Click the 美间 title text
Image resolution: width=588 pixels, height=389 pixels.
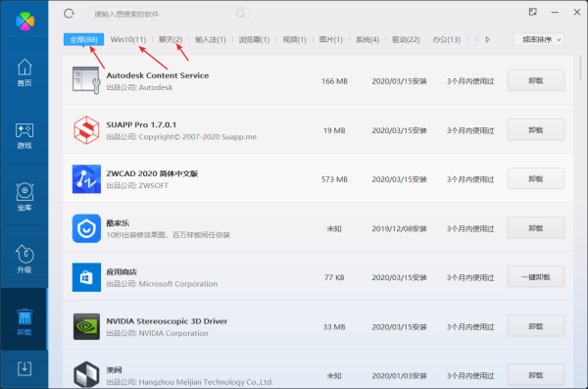pyautogui.click(x=114, y=369)
